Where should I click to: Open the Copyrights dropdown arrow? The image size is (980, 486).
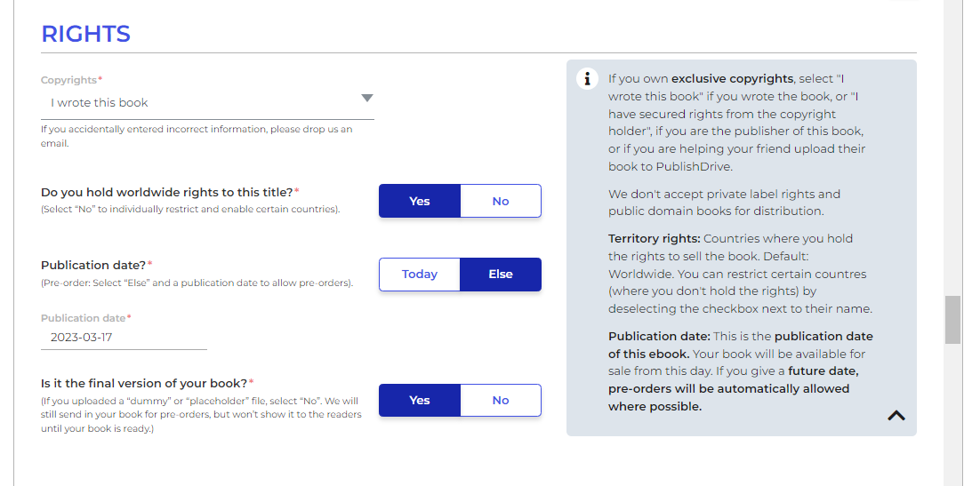coord(366,99)
